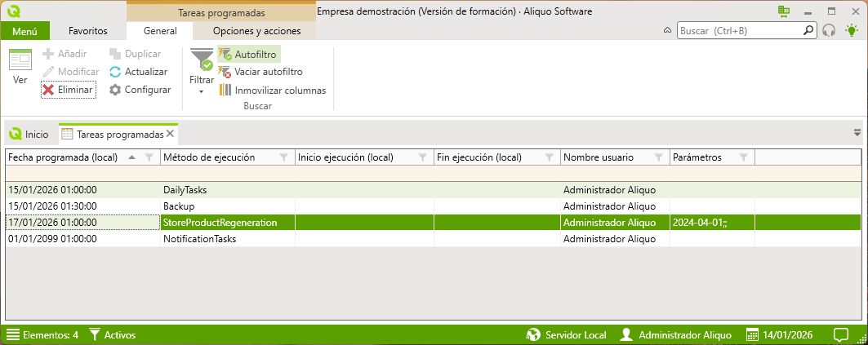Open Configurar gear settings
This screenshot has width=868, height=345.
tap(116, 90)
